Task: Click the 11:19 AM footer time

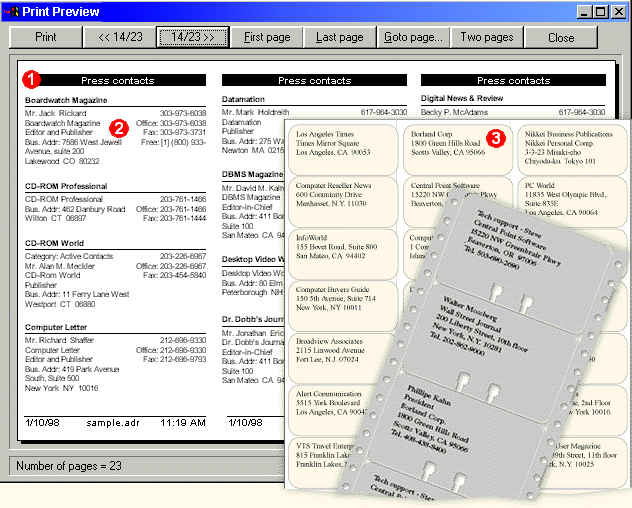Action: tap(183, 423)
